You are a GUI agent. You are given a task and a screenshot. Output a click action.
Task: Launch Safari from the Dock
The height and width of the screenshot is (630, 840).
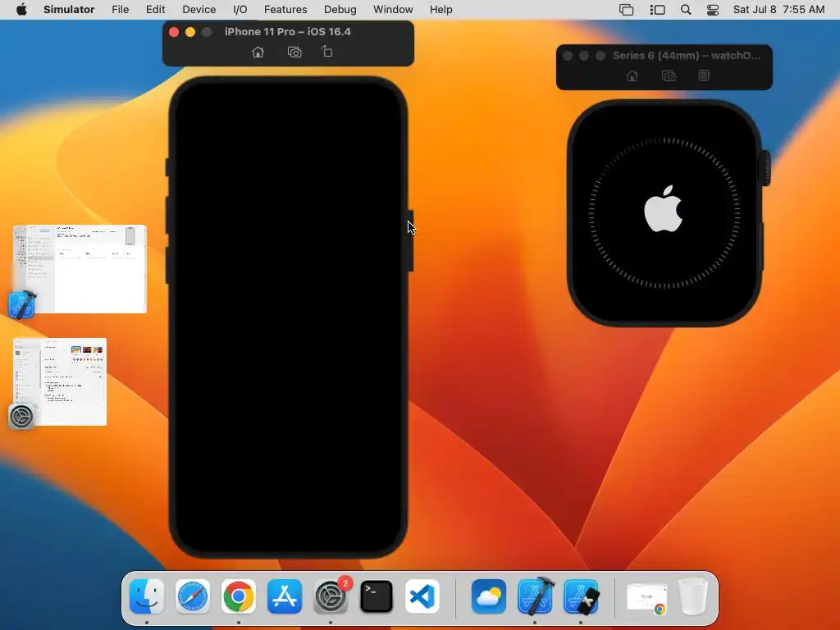[x=193, y=596]
